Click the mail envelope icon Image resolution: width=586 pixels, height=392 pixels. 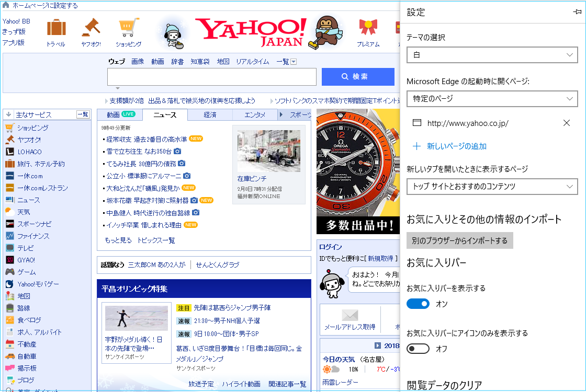[x=350, y=315]
